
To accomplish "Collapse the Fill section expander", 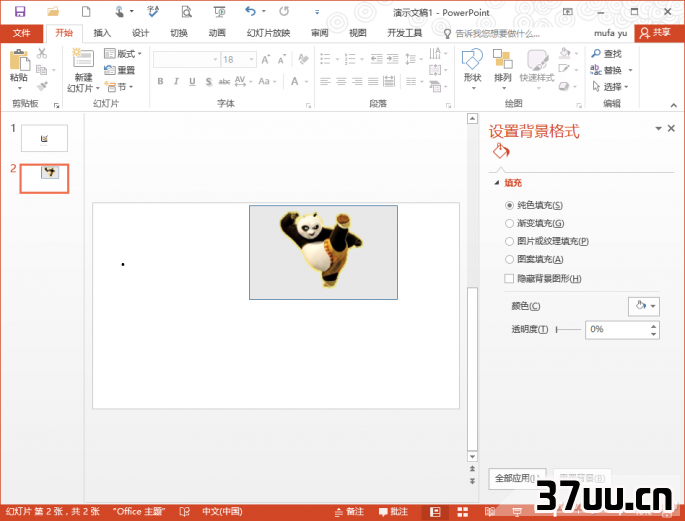I will pos(496,183).
